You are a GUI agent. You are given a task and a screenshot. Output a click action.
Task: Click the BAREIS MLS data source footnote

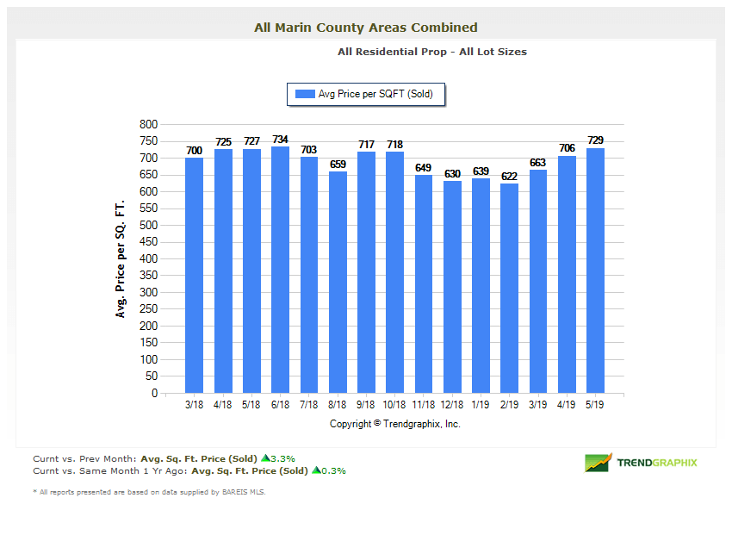pyautogui.click(x=149, y=492)
